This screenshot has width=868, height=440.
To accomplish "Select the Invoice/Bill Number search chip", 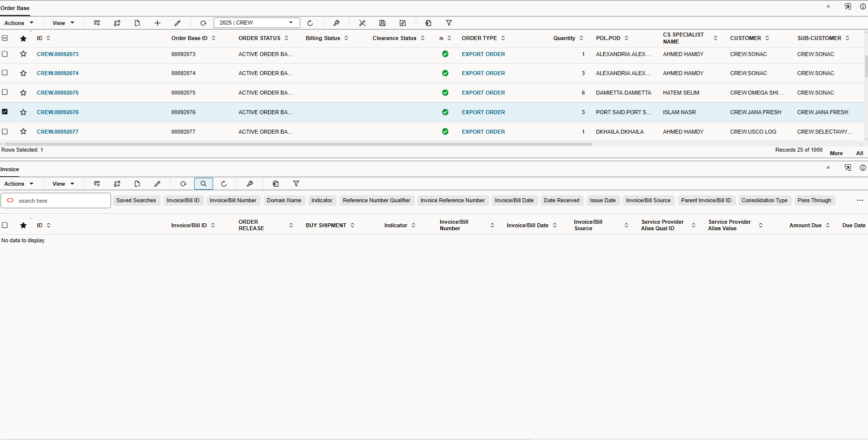I will point(233,200).
